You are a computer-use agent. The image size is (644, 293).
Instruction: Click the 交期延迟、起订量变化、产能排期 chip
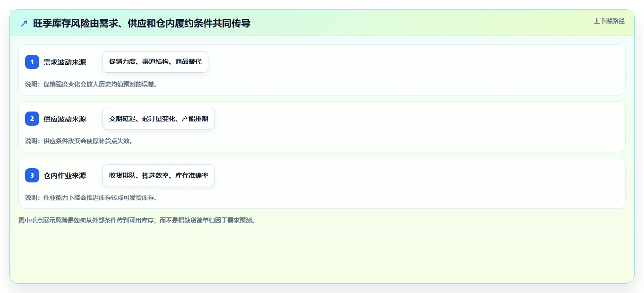(x=159, y=119)
